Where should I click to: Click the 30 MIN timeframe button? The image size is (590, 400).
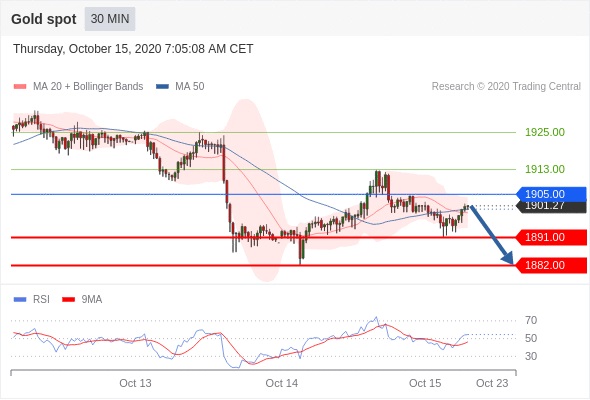pyautogui.click(x=110, y=19)
